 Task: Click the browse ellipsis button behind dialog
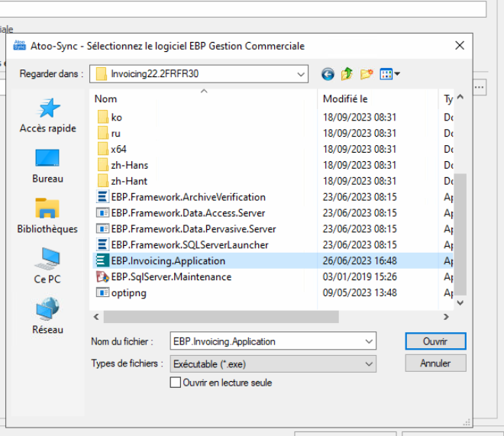480,87
